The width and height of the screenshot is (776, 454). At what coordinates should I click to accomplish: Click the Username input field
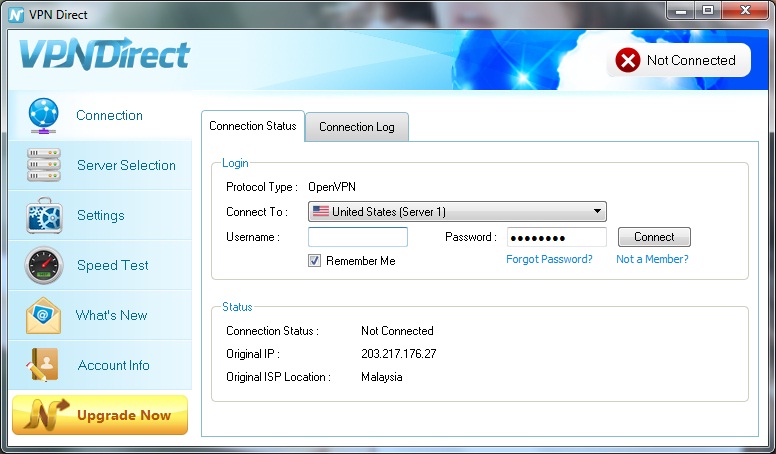[x=358, y=237]
